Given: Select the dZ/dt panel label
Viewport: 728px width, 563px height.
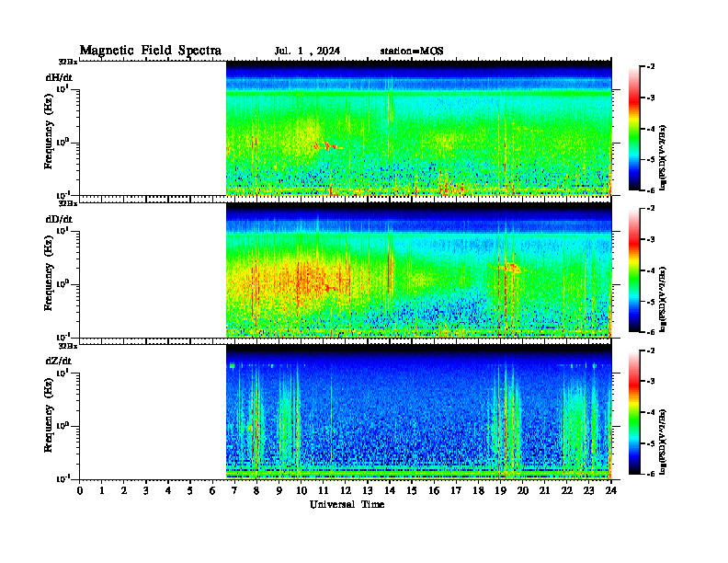Looking at the screenshot, I should 59,361.
